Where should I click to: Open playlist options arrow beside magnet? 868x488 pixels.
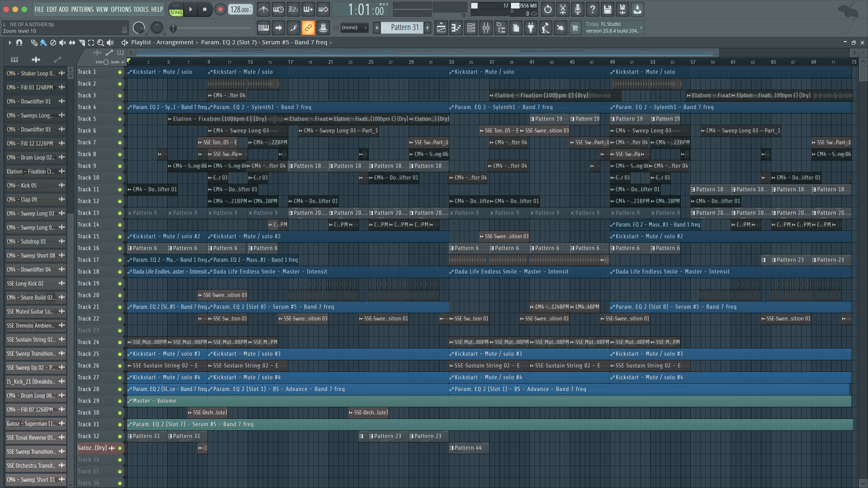click(9, 42)
